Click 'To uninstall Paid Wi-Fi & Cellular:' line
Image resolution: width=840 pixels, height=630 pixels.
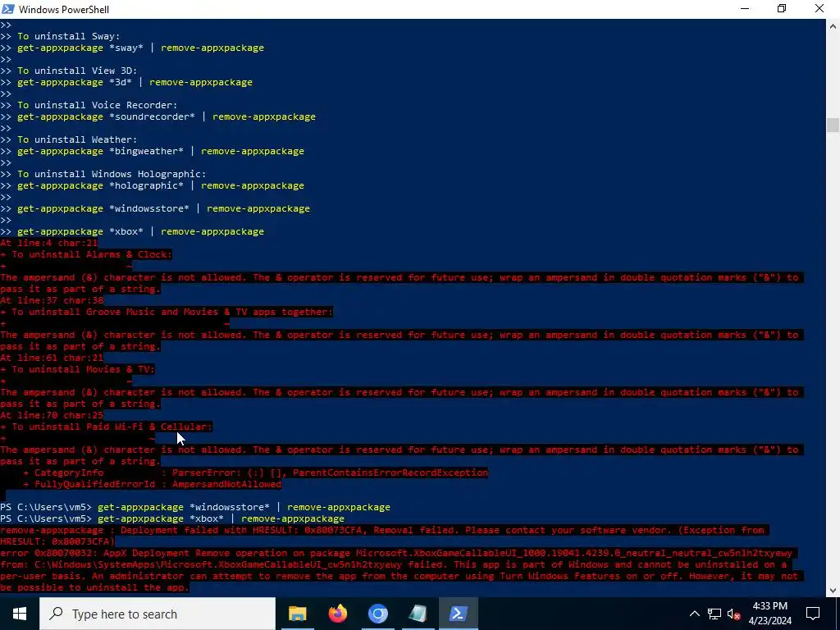[x=106, y=427]
